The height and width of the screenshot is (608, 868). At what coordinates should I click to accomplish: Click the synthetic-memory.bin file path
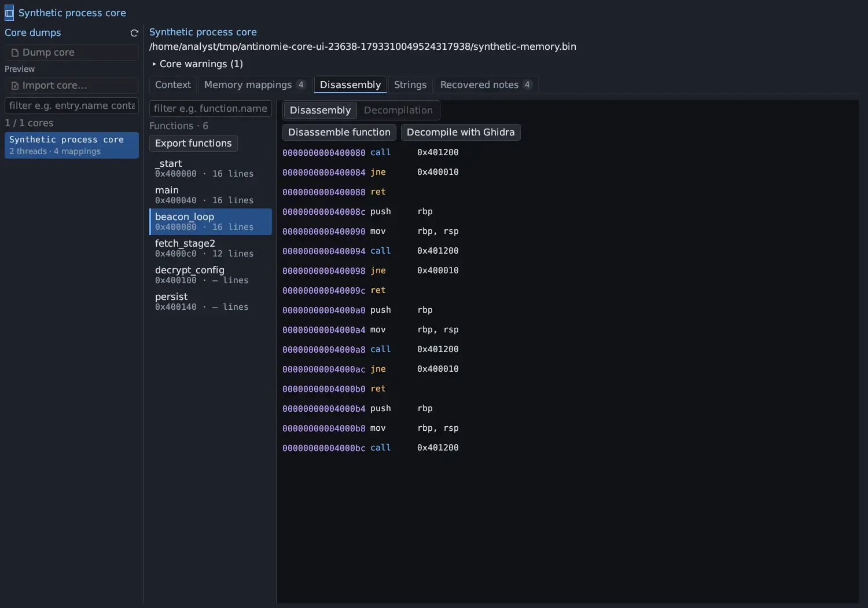click(x=363, y=47)
